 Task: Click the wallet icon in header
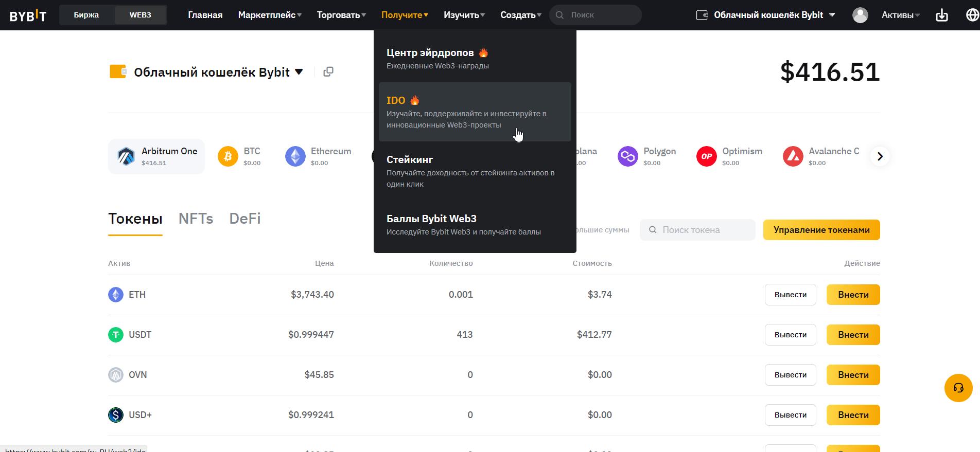click(x=702, y=15)
